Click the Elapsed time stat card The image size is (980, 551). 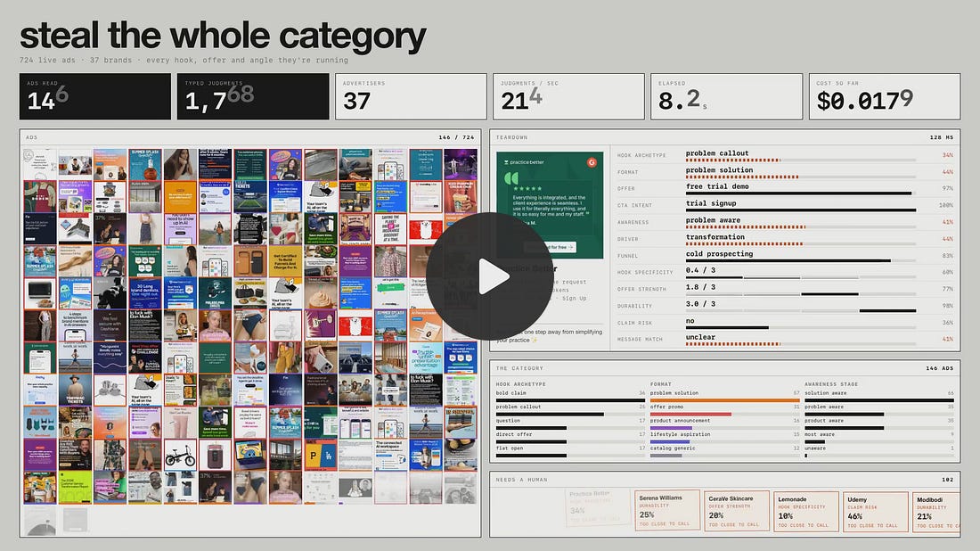[x=726, y=96]
